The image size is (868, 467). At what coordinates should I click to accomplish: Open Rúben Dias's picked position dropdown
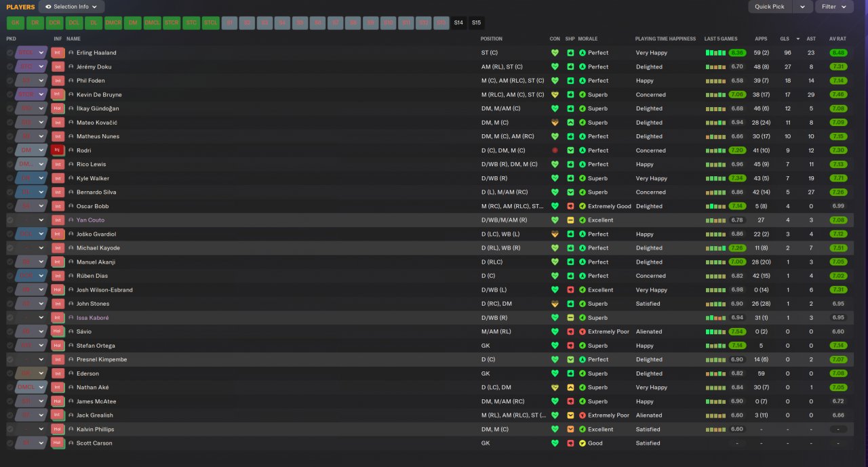[x=31, y=276]
